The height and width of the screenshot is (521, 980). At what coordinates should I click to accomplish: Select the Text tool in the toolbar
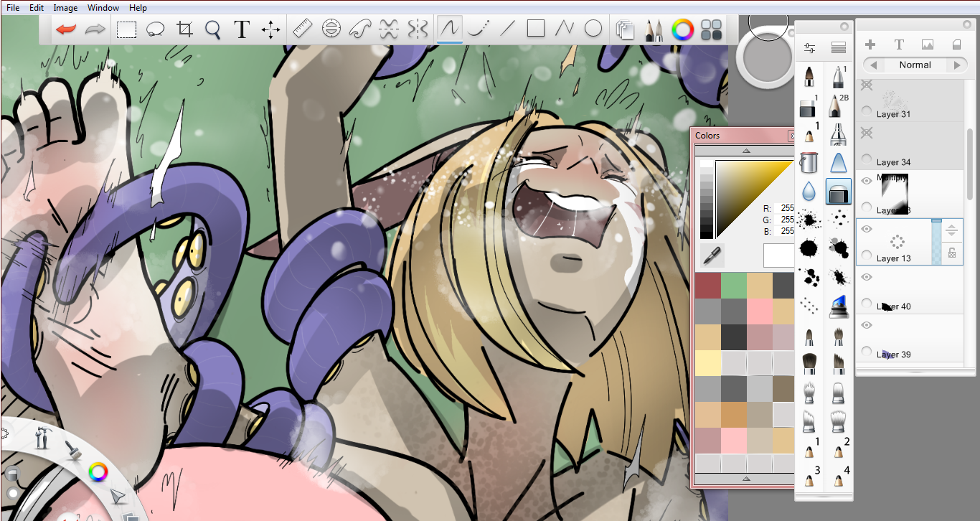pos(242,29)
